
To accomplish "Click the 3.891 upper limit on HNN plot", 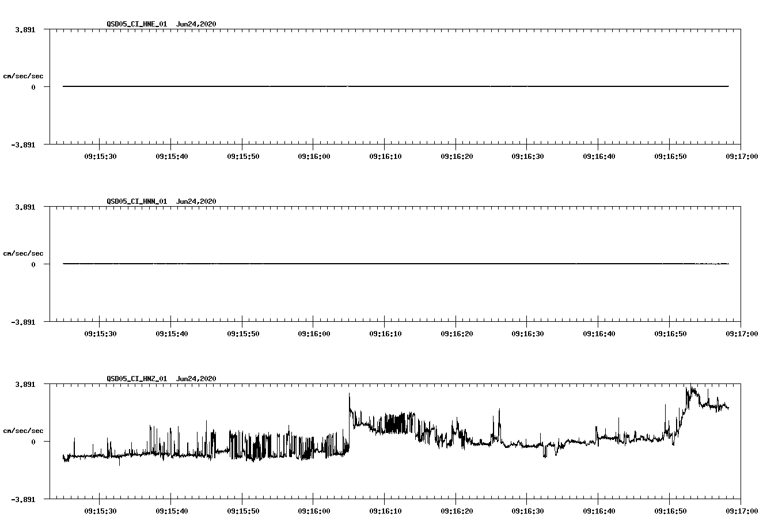I will pos(25,207).
